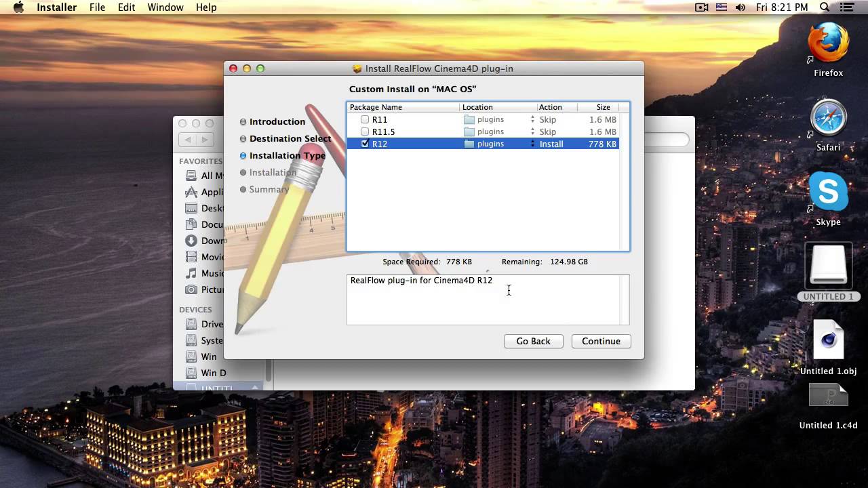Click the Introduction step in installer

277,122
